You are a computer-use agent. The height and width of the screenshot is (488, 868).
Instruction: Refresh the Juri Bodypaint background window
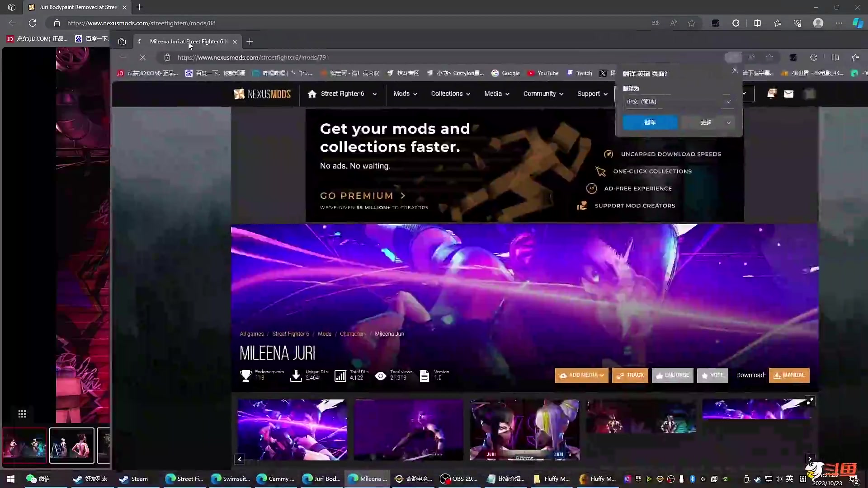pos(33,23)
